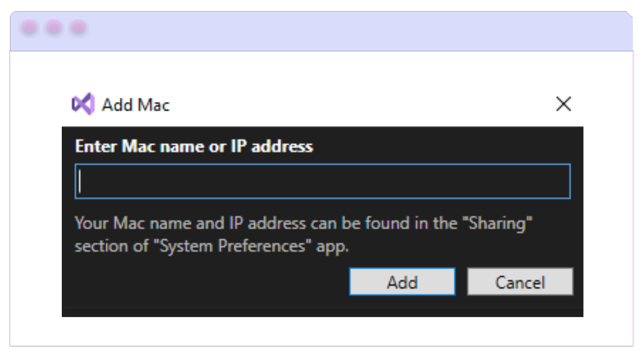Click the Visual Studio logo icon

click(83, 104)
